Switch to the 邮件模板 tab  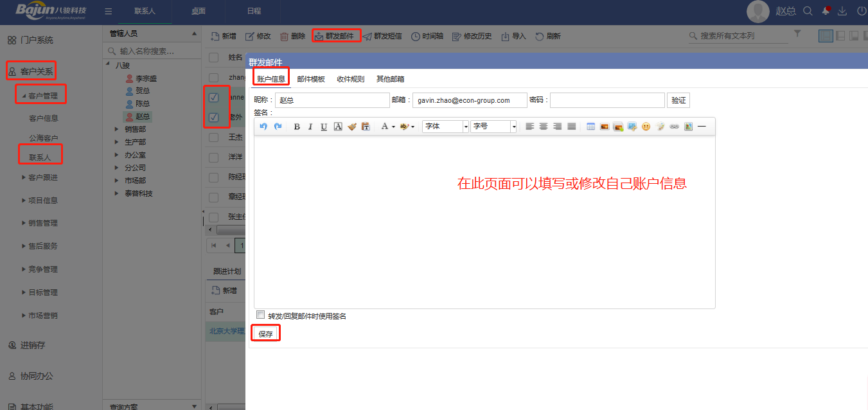pyautogui.click(x=311, y=79)
